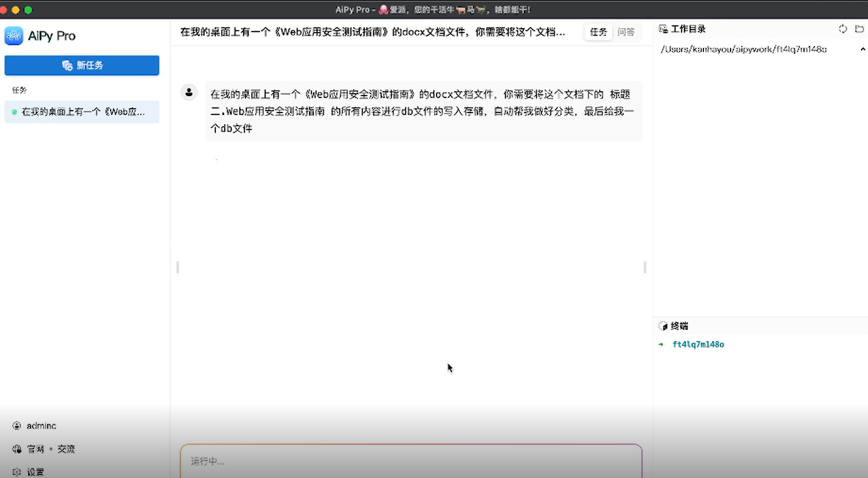Click the user avatar icon beside message
The height and width of the screenshot is (478, 868).
click(188, 92)
